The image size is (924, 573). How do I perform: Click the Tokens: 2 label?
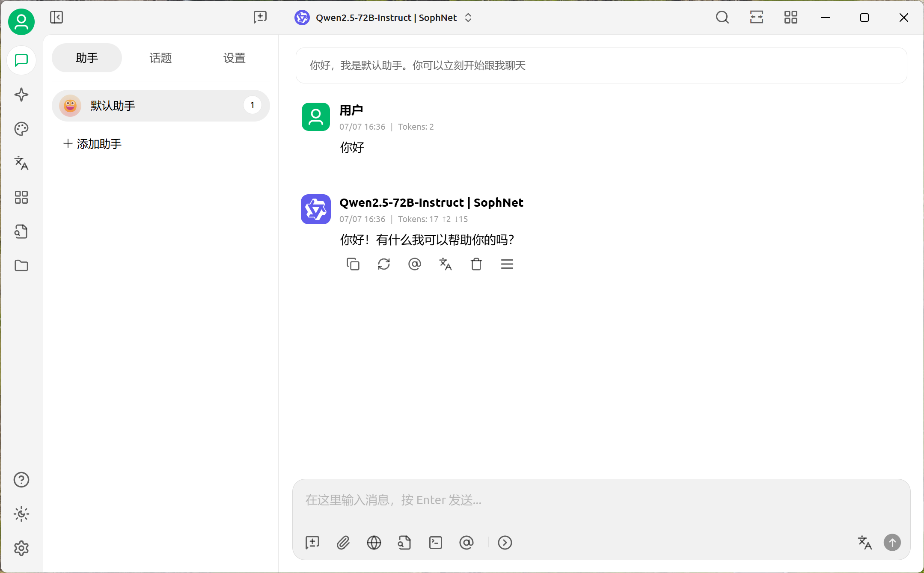tap(416, 127)
